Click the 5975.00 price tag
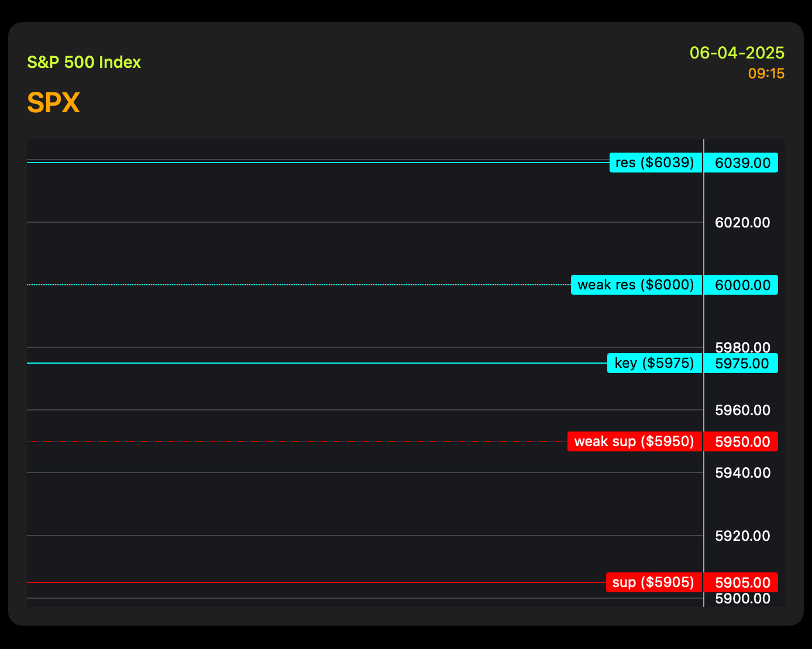 741,363
